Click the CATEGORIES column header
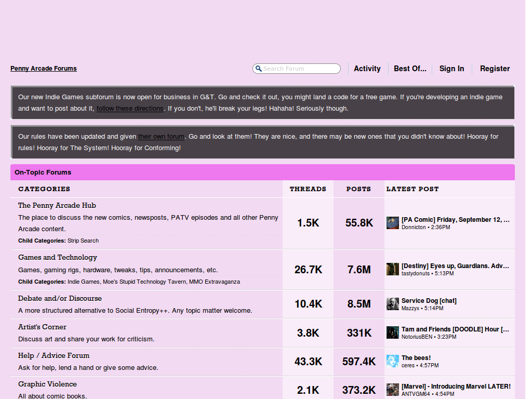Screen dimensions: 532x399 point(44,189)
